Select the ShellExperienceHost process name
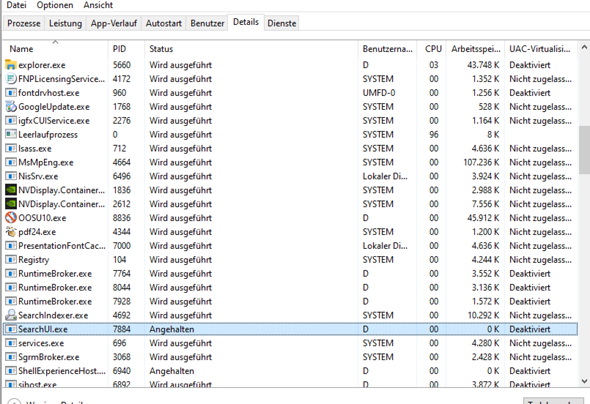The height and width of the screenshot is (404, 590). tap(62, 371)
